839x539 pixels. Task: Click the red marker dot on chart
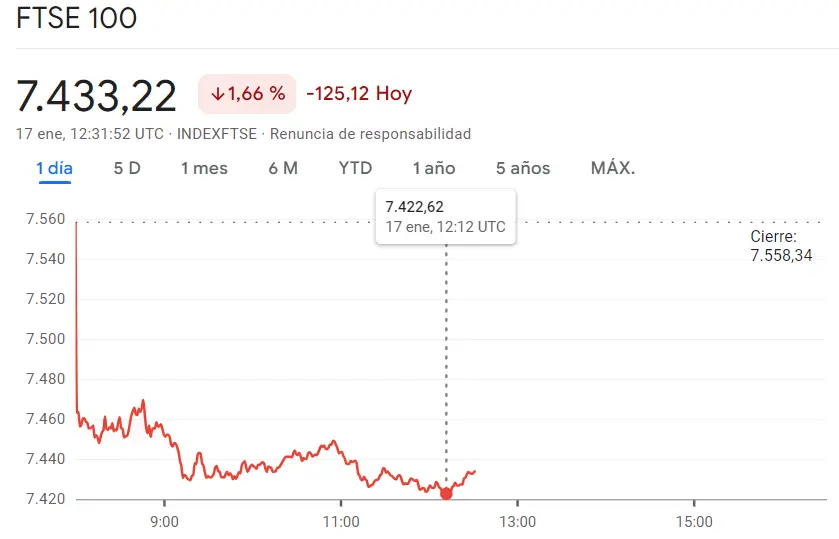[446, 494]
